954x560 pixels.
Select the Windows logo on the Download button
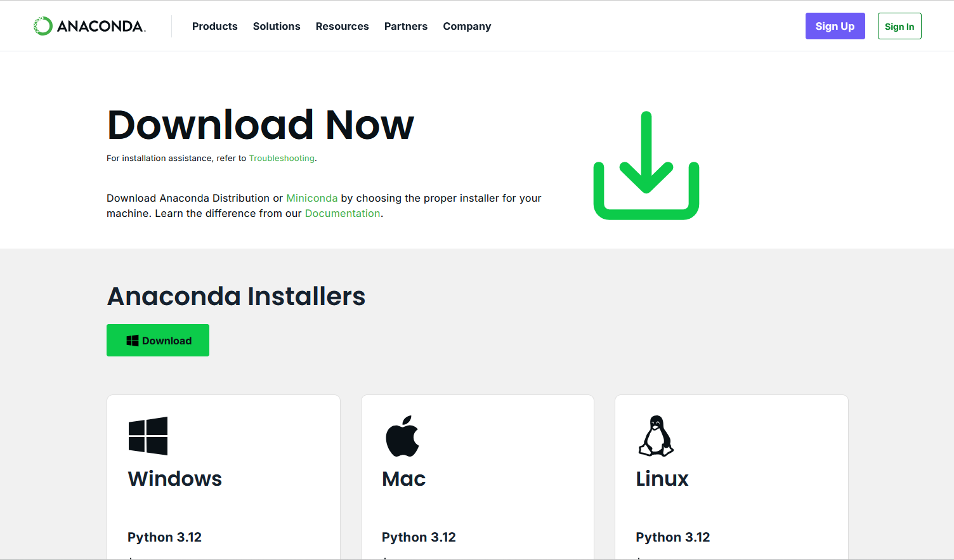[132, 340]
